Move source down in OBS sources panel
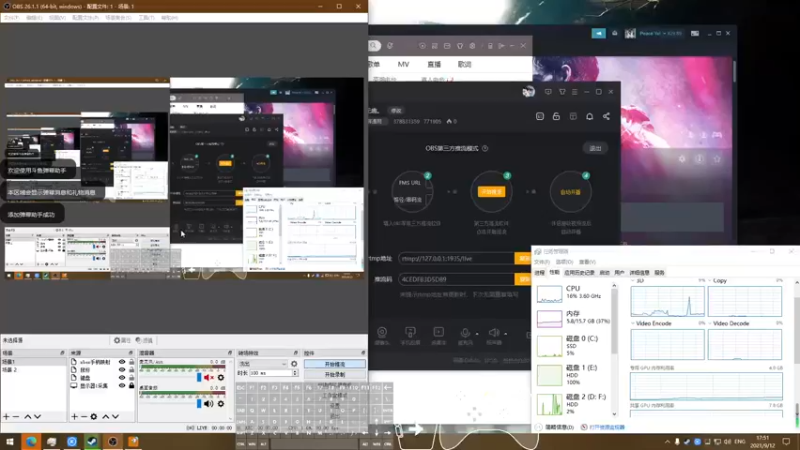This screenshot has width=800, height=450. click(115, 417)
